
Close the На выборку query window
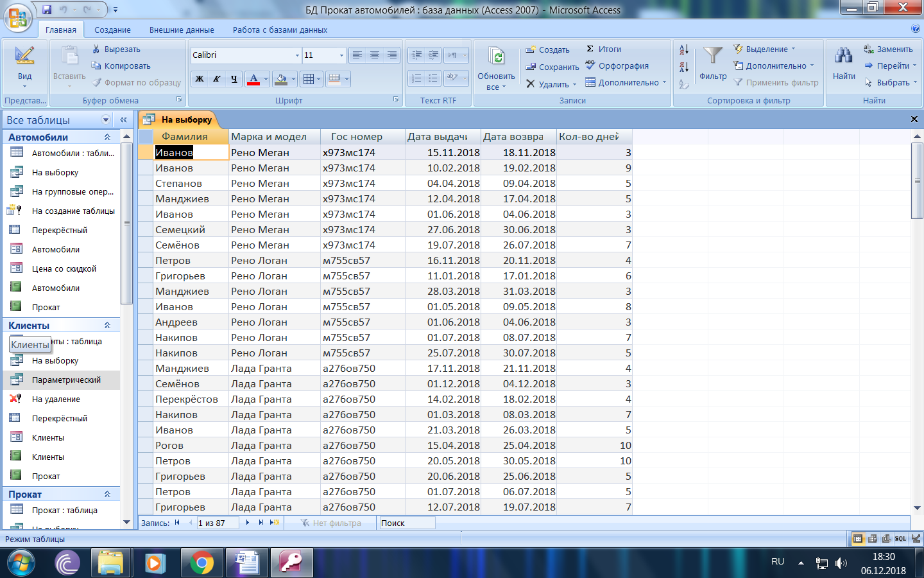[x=914, y=119]
